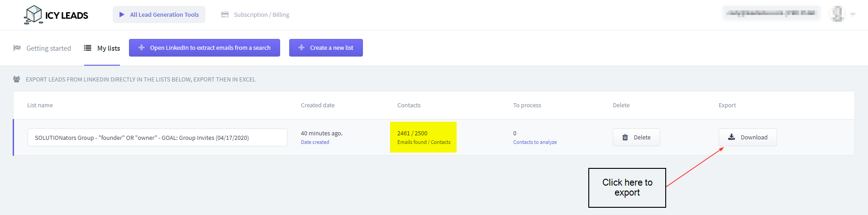
Task: Click the plus icon on Create a new list
Action: coord(301,48)
